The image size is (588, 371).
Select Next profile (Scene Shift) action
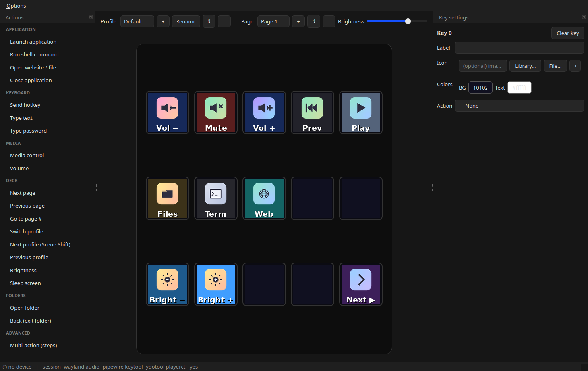[x=48, y=244]
